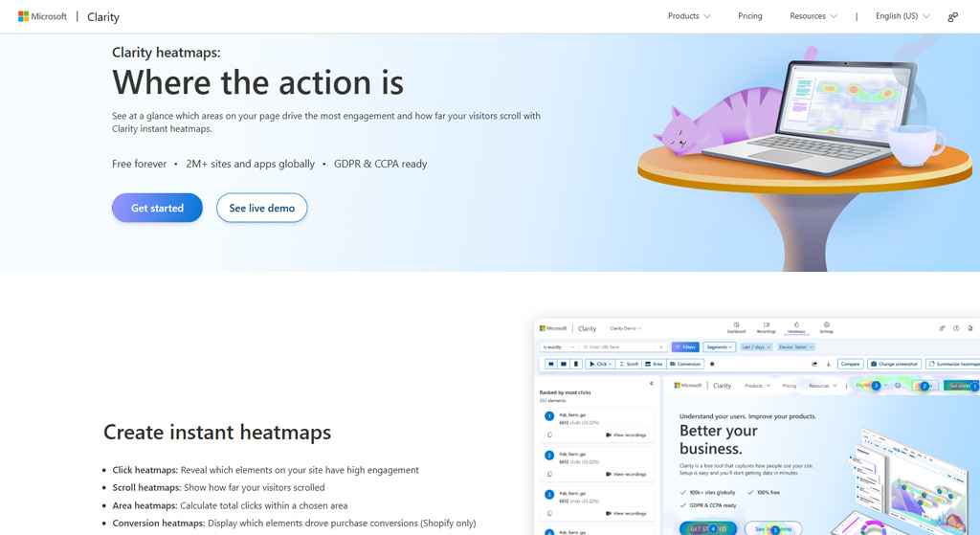Click the Summarize heatmaps button in the demo

(x=952, y=364)
